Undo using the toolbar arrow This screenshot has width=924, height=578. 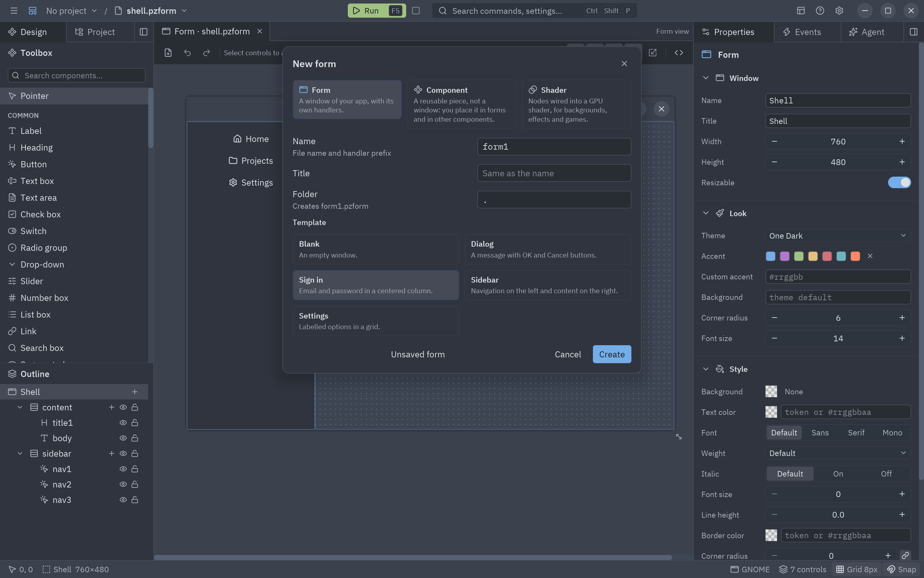coord(187,53)
